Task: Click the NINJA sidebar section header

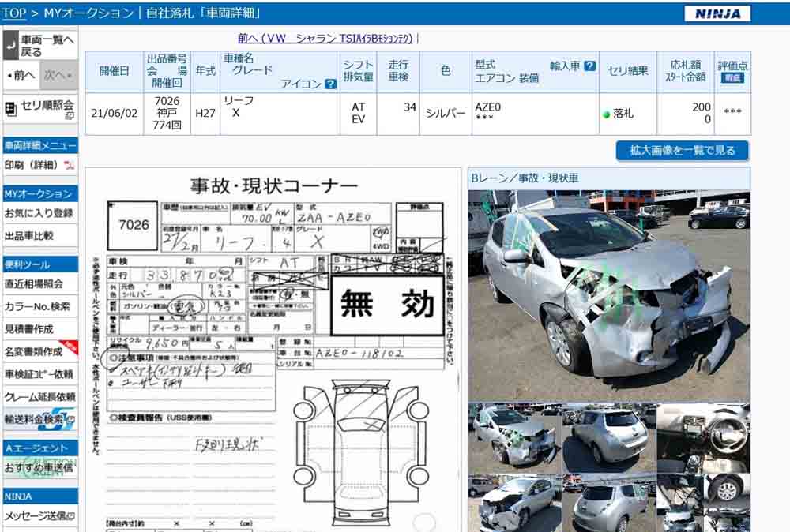Action: pos(40,496)
